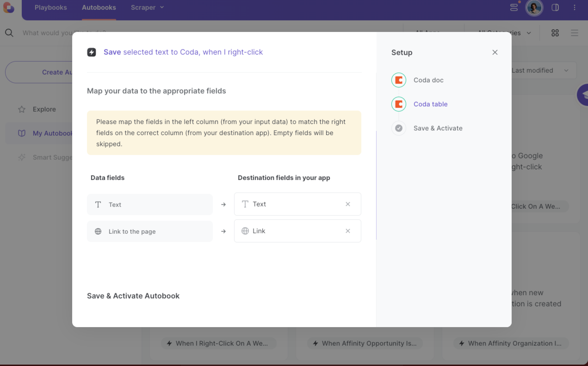Switch to grid view icon
Viewport: 588px width, 366px height.
pos(555,33)
